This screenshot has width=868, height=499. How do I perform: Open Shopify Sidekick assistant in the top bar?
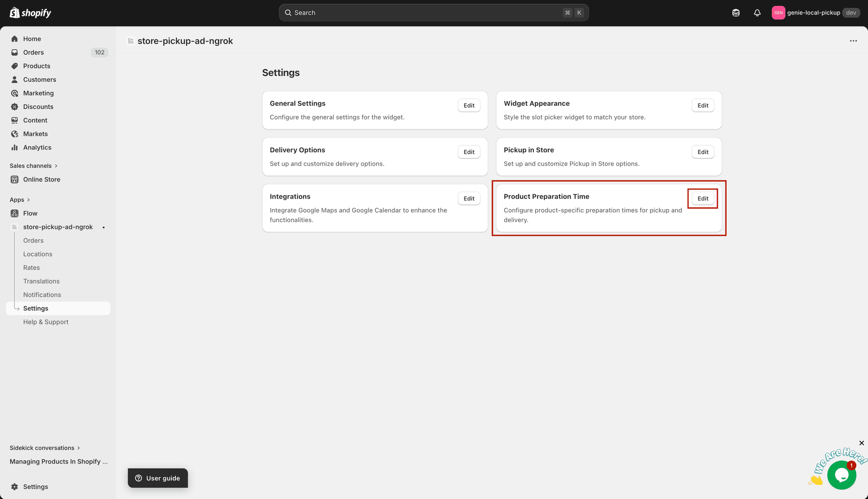(x=736, y=12)
